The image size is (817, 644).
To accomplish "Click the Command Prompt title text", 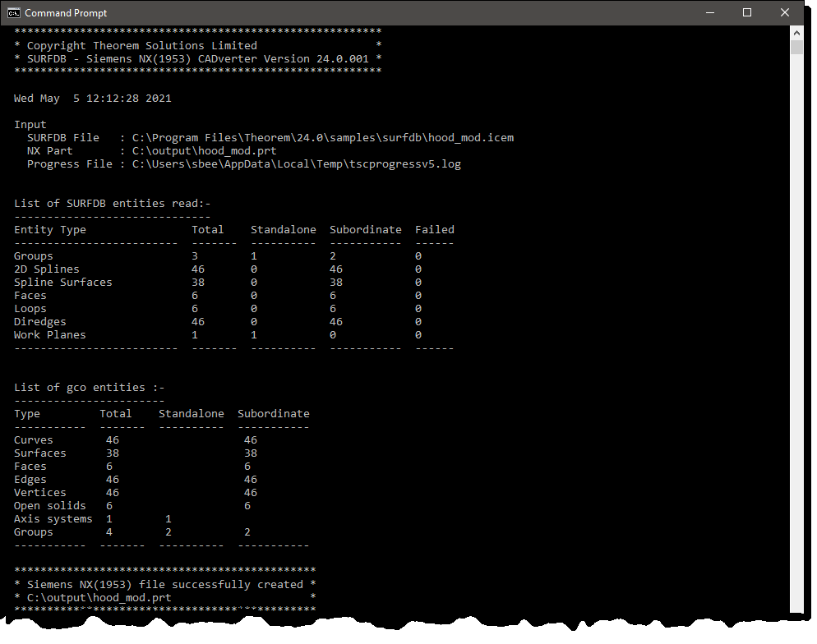I will (66, 13).
